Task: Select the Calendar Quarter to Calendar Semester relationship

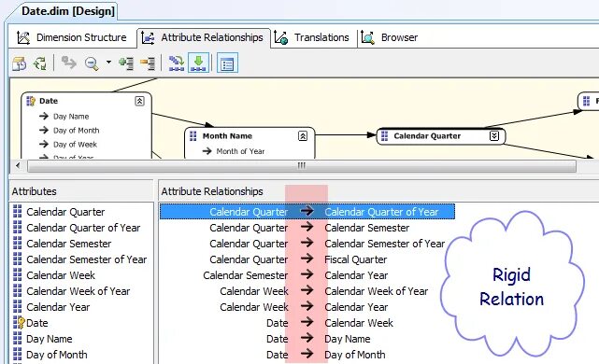Action: 309,228
